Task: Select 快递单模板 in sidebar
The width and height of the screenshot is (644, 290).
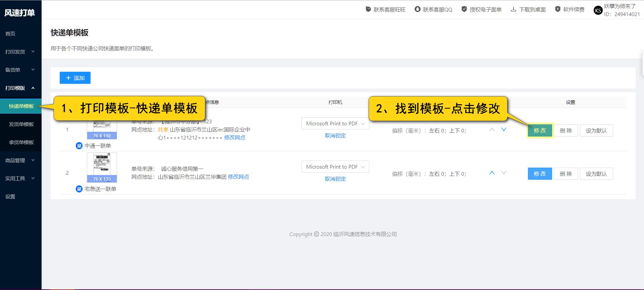Action: (x=21, y=106)
